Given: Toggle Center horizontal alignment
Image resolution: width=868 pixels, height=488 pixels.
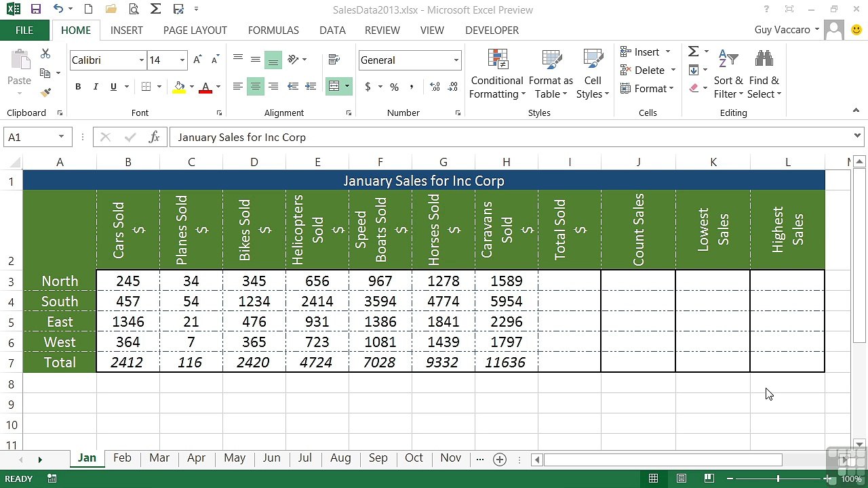Looking at the screenshot, I should [x=256, y=86].
